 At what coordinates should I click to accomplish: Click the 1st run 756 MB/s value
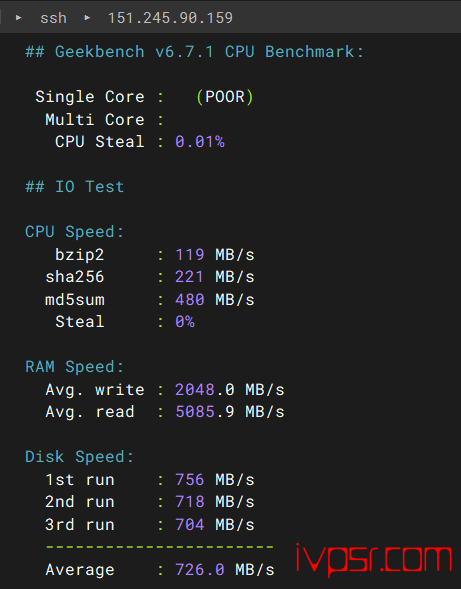(215, 480)
